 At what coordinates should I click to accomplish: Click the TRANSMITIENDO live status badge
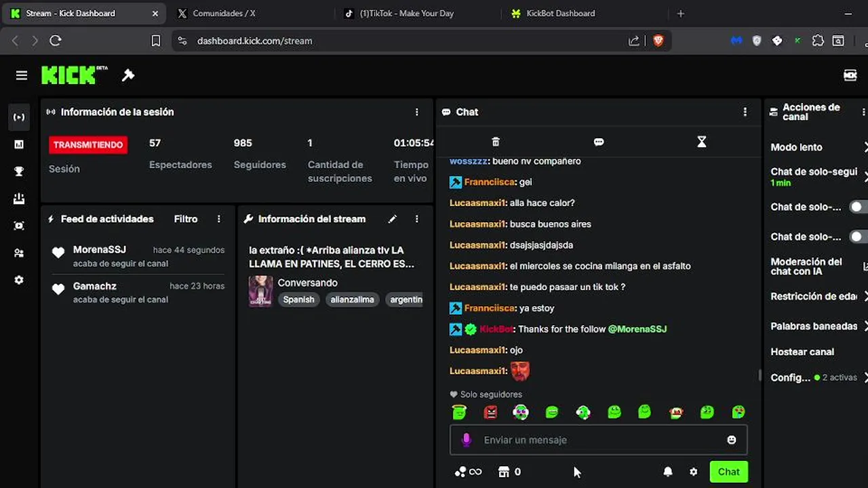[88, 144]
